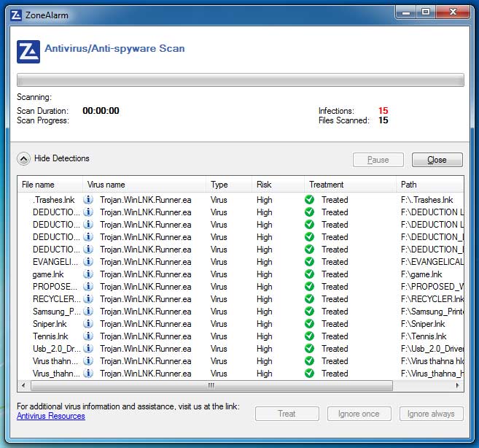Click the Pause button

point(378,160)
